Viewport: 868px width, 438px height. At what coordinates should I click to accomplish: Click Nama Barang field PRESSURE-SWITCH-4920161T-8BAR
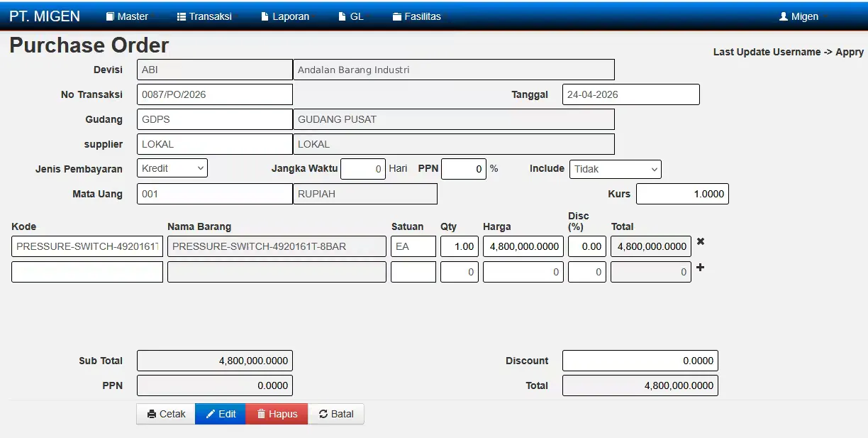[277, 246]
